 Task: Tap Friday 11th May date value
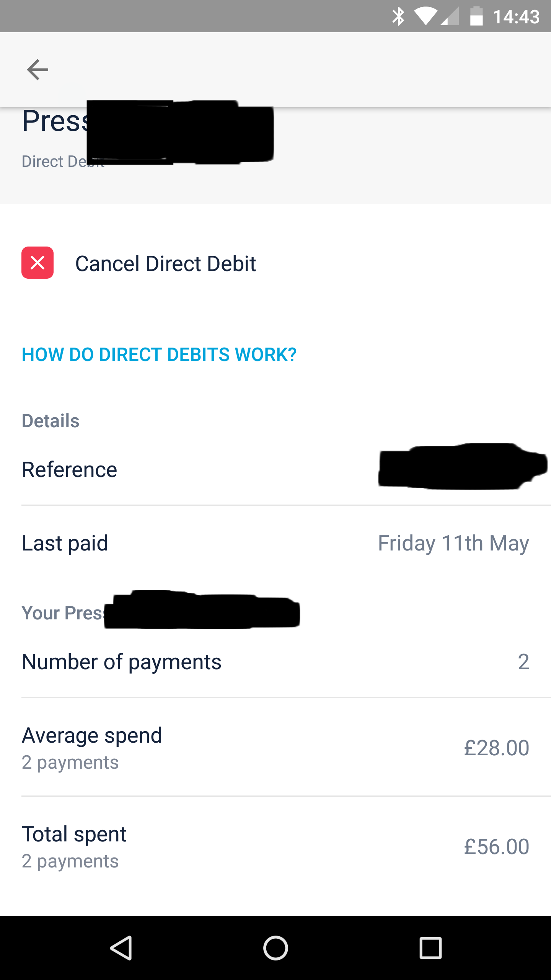(453, 543)
